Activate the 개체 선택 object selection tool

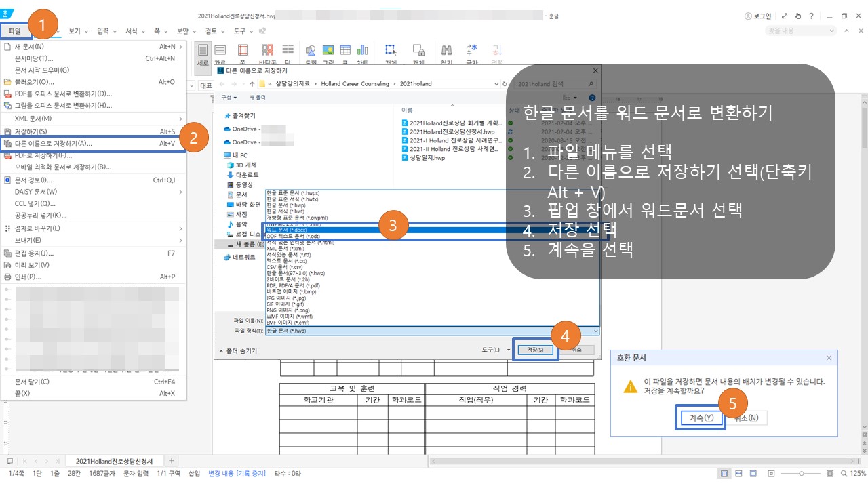coord(390,49)
